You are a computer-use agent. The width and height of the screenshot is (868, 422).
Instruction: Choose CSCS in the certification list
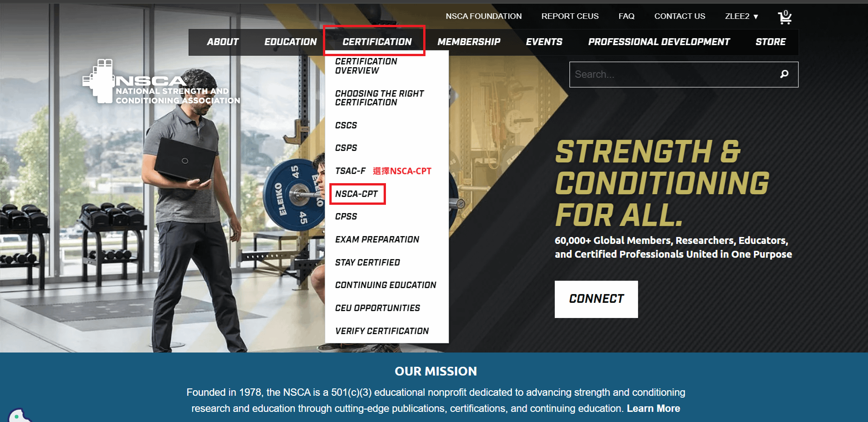pos(346,125)
